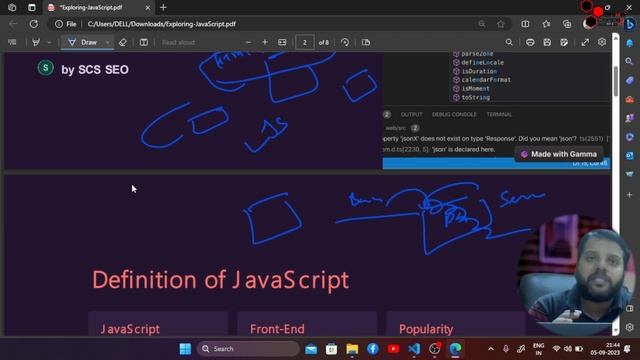The width and height of the screenshot is (640, 360).
Task: Click the taskbar Search box
Action: pyautogui.click(x=248, y=349)
